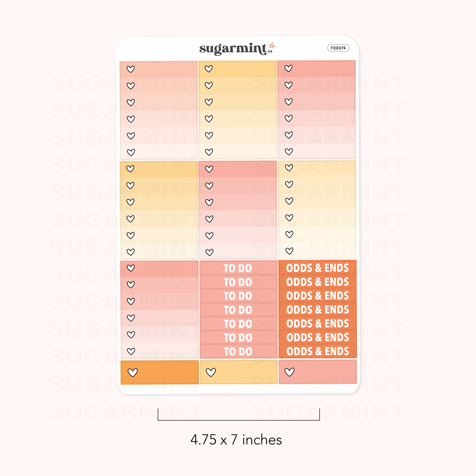Viewport: 476px width, 476px height.
Task: Pick the first heart in the center pink checklist
Action: click(209, 169)
